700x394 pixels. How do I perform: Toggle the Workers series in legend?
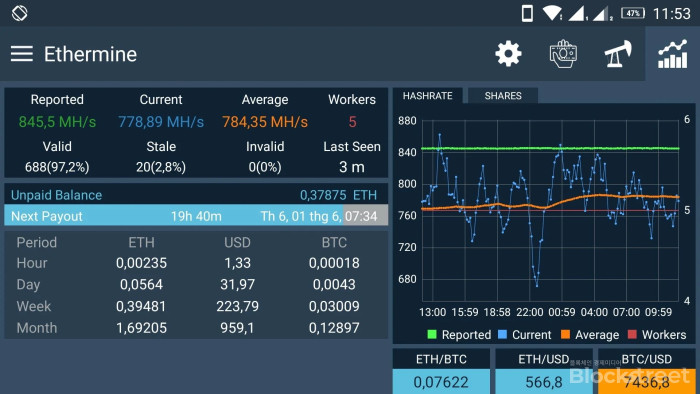pos(657,335)
